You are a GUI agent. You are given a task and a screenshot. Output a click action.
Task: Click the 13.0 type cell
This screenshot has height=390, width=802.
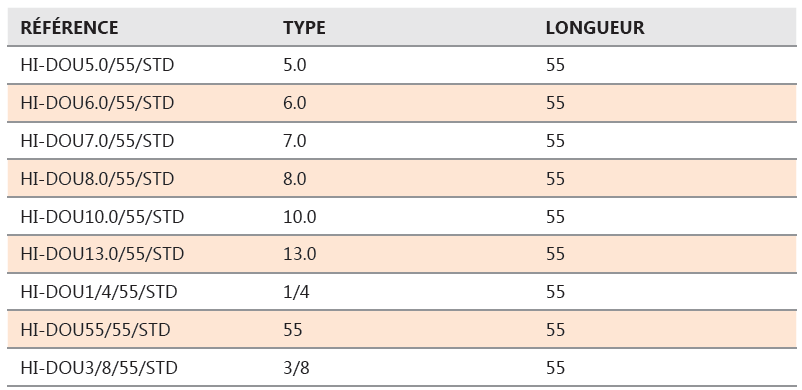click(300, 254)
